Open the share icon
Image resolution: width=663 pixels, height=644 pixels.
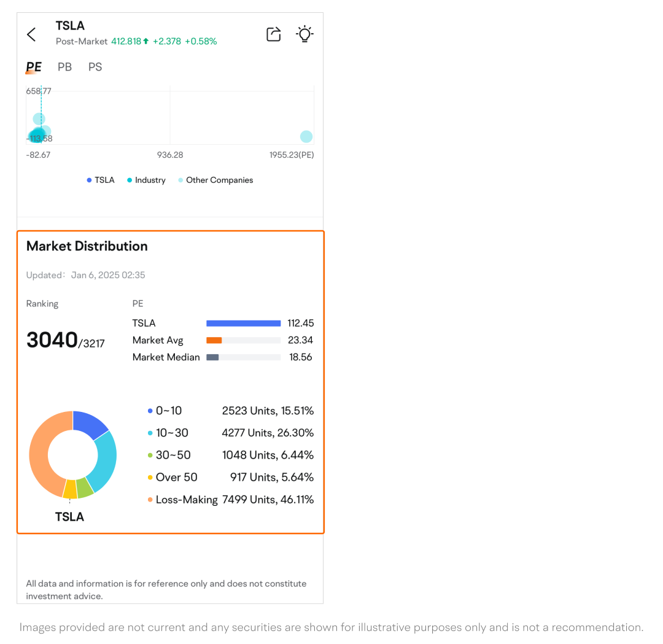point(273,34)
